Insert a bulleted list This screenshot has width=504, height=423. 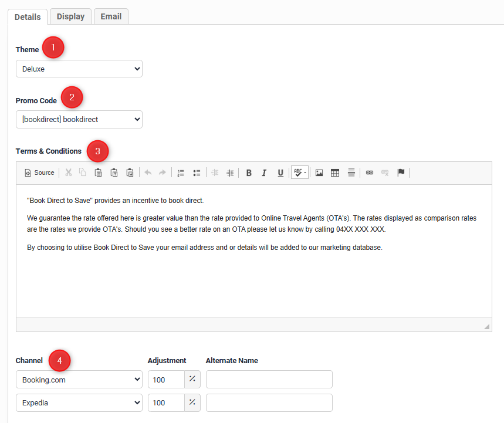click(x=197, y=172)
